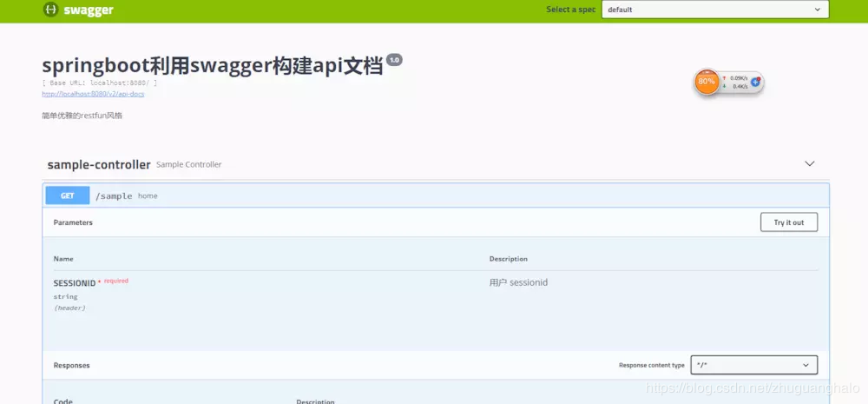The height and width of the screenshot is (404, 868).
Task: Click the blue plus icon on speed widget
Action: click(x=755, y=82)
